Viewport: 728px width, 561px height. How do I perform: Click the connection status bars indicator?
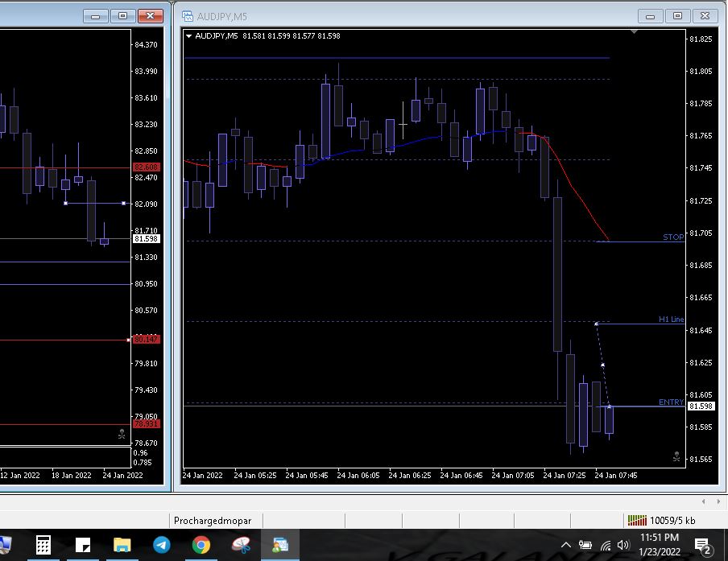(x=637, y=520)
